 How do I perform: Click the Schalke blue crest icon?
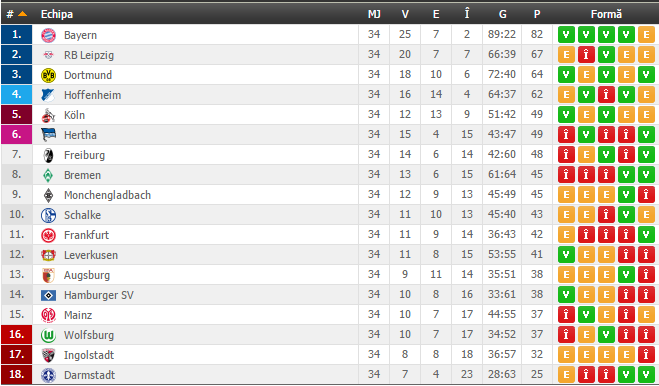tap(48, 215)
